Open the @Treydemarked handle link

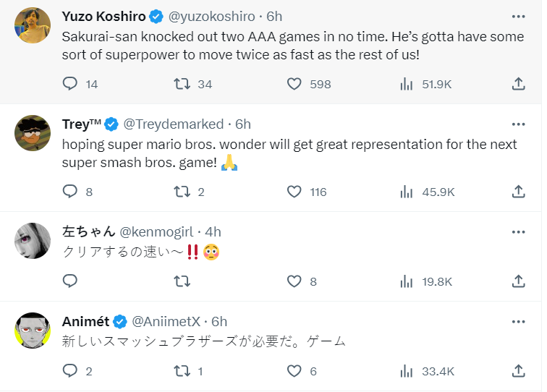tap(176, 124)
